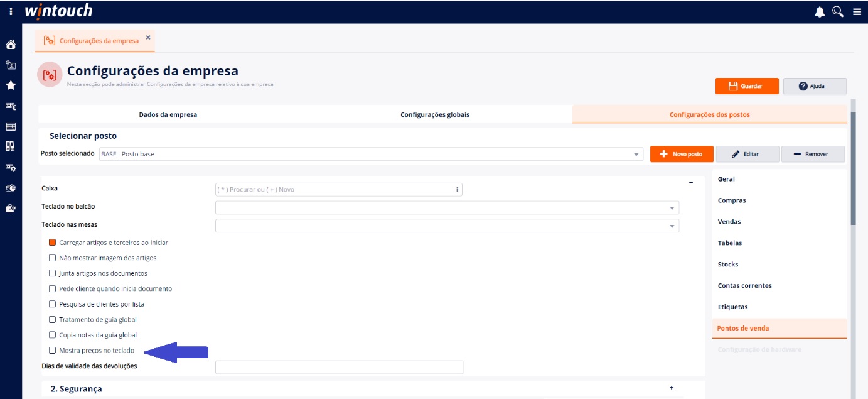Tick Não mostrar imagem dos artigos
Image resolution: width=868 pixels, height=399 pixels.
point(53,258)
